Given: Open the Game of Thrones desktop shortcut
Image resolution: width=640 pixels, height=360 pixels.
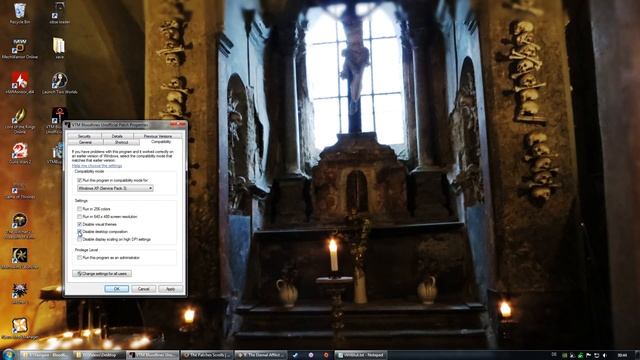Looking at the screenshot, I should coord(20,191).
